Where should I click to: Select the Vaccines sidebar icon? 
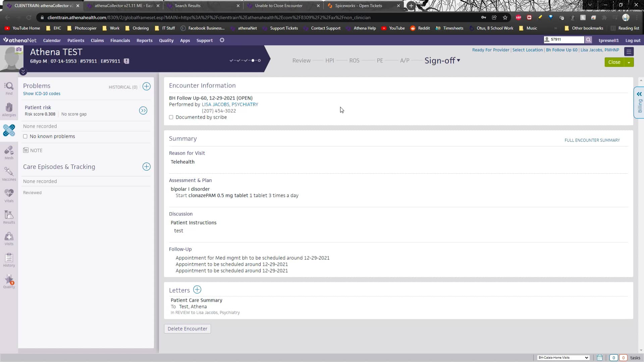coord(9,174)
